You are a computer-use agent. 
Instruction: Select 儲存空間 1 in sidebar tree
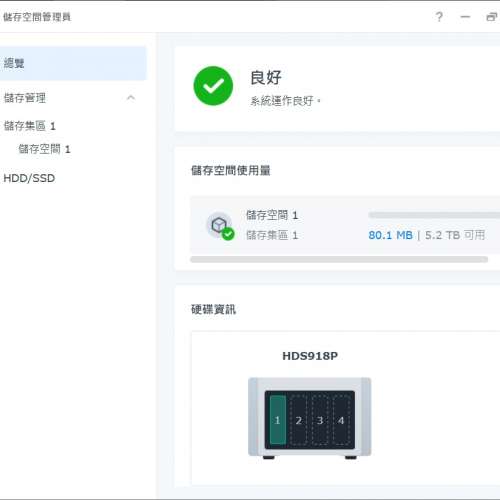pyautogui.click(x=44, y=149)
